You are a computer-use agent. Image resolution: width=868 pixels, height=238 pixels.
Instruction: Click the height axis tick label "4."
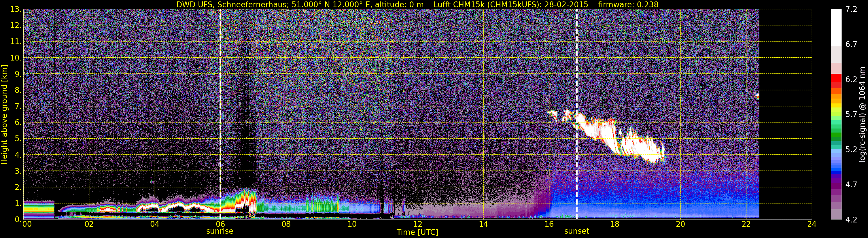click(x=18, y=155)
